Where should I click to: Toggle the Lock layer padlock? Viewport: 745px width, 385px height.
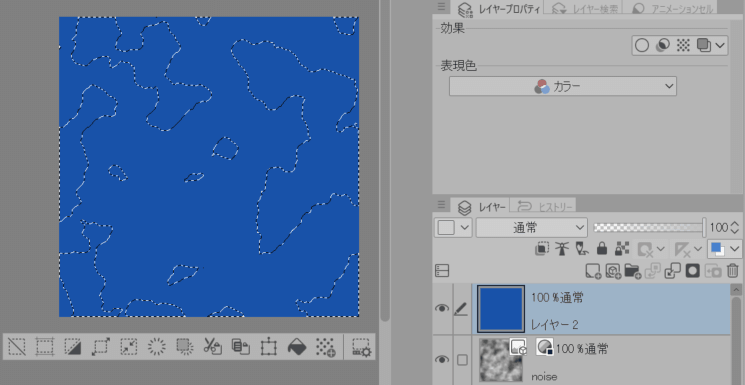coord(602,249)
